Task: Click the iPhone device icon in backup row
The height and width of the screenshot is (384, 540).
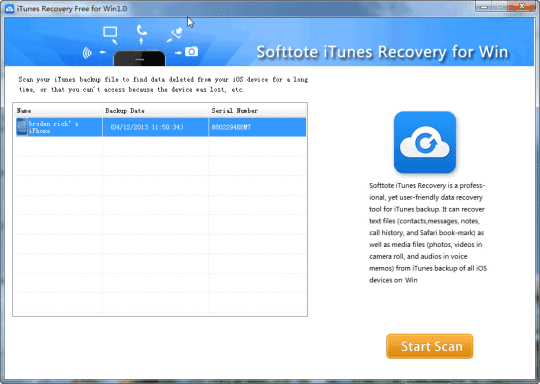Action: 22,127
